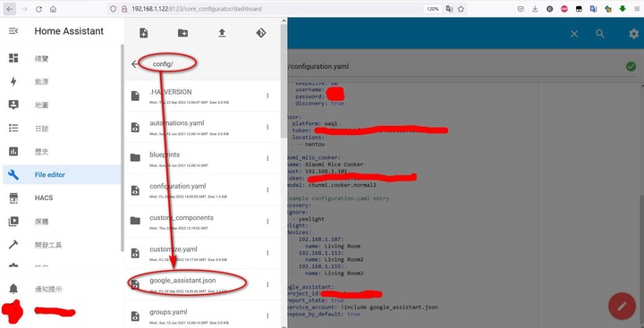
Task: Click the browser forward button
Action: [x=24, y=9]
